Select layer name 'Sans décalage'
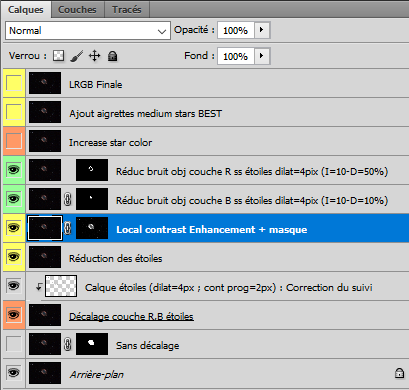Viewport: 409px width, 390px height. (x=147, y=346)
